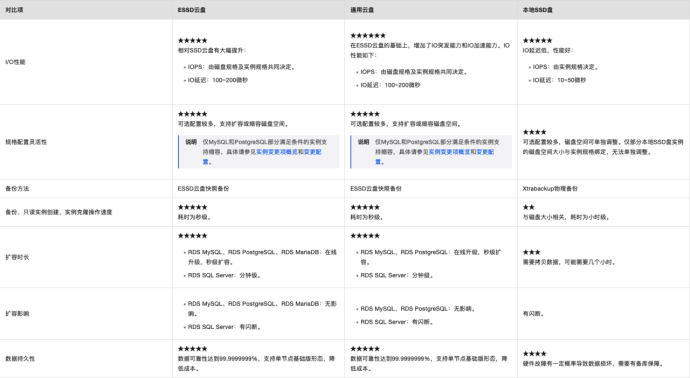
Task: Click the 本地SSD盘 column header
Action: [537, 10]
